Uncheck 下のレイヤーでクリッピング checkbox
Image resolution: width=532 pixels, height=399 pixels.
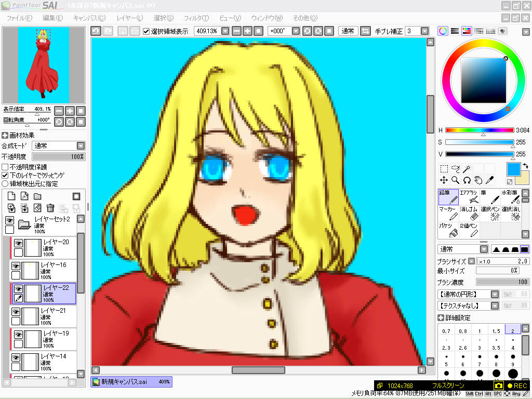[5, 176]
